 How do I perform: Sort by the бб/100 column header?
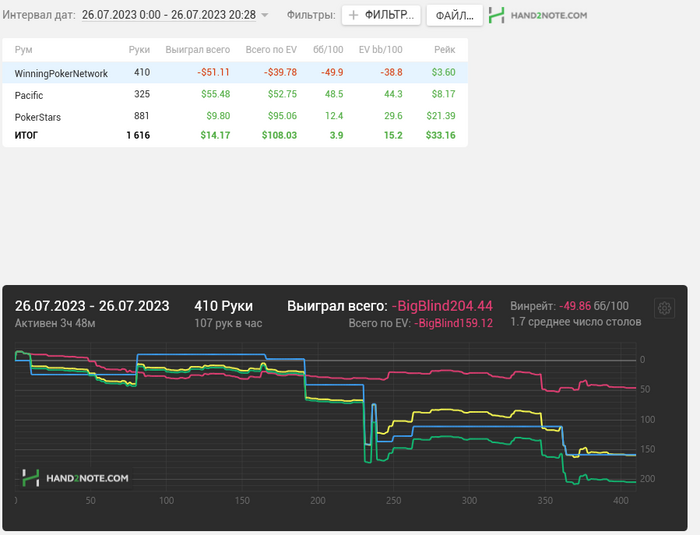(x=328, y=50)
